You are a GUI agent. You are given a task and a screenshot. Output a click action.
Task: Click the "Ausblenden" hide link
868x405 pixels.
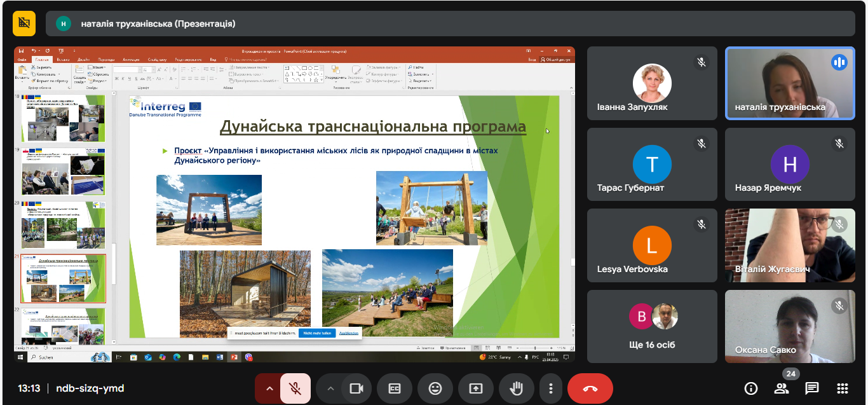point(349,333)
